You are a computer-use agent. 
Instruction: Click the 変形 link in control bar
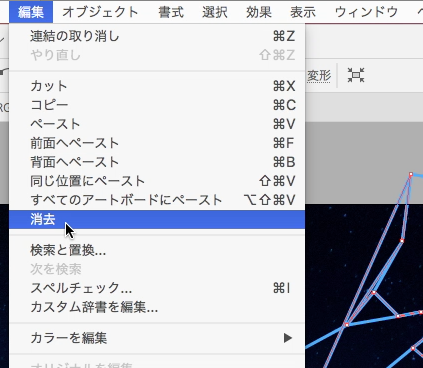point(319,76)
